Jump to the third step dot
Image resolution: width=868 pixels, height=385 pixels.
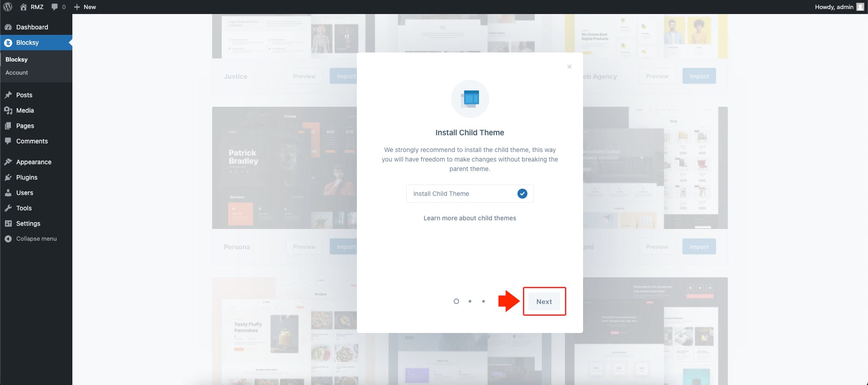click(484, 301)
